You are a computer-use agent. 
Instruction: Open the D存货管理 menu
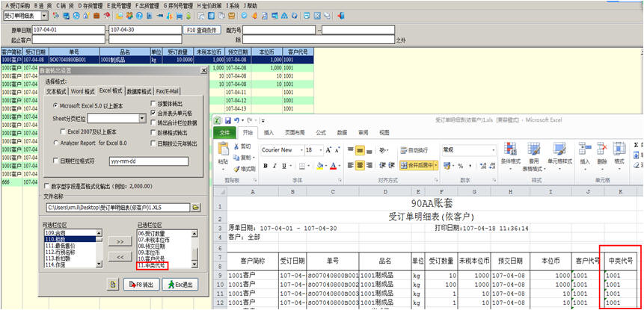tap(91, 6)
